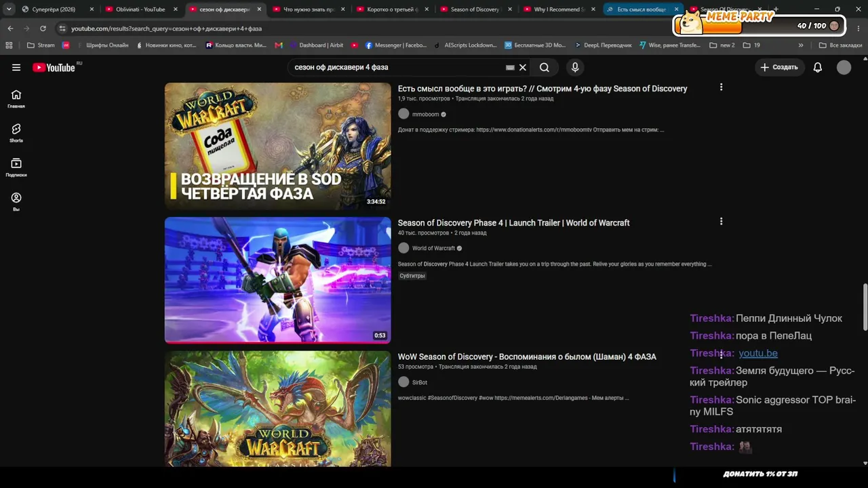Viewport: 868px width, 488px height.
Task: Click the Субтитры badge on Launch Trailer
Action: 412,276
